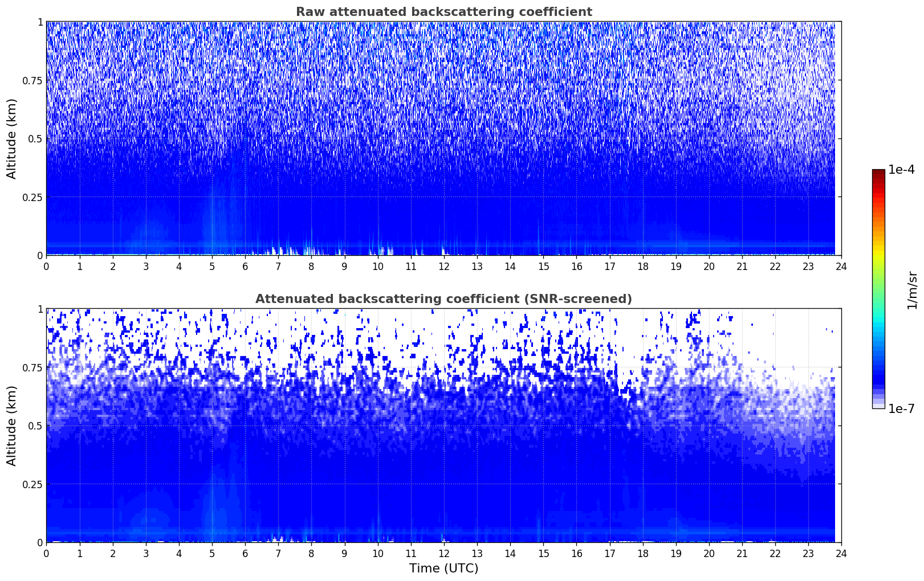Click the lower plot's '24' time tick
The height and width of the screenshot is (581, 924).
pos(841,553)
